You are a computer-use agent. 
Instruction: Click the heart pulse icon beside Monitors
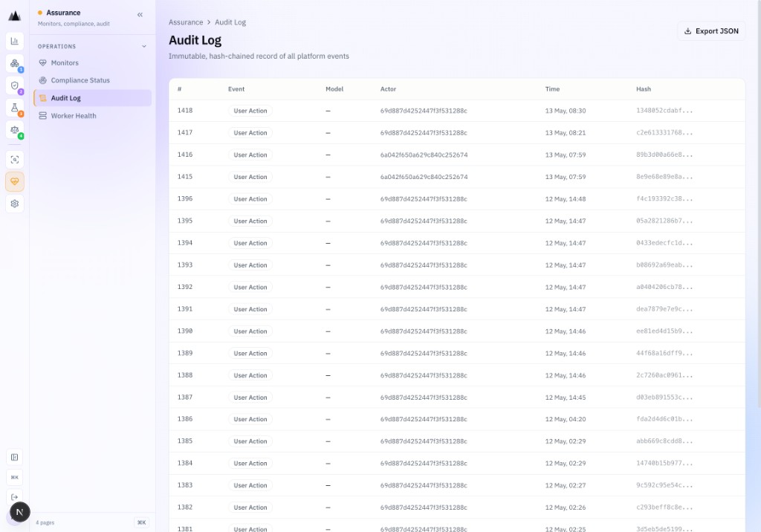click(42, 62)
